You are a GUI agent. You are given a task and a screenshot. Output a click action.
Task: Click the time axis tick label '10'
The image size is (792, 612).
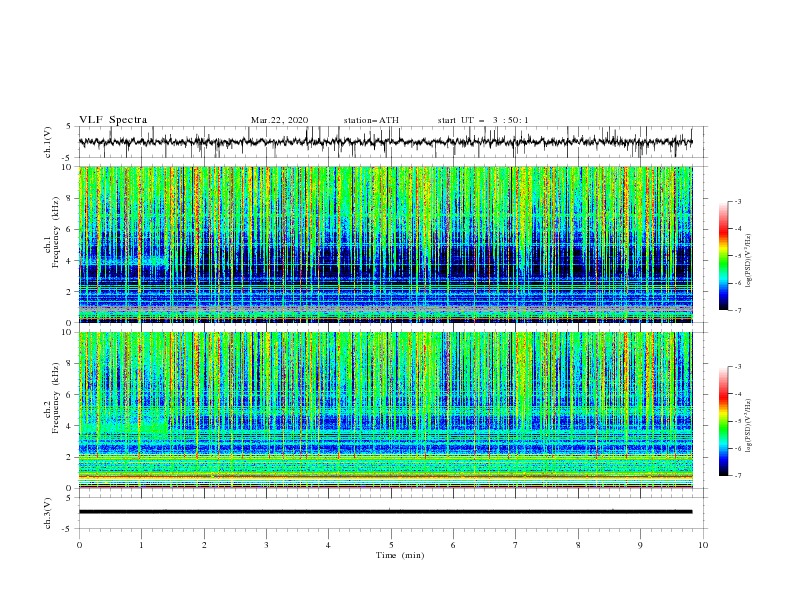click(x=703, y=545)
